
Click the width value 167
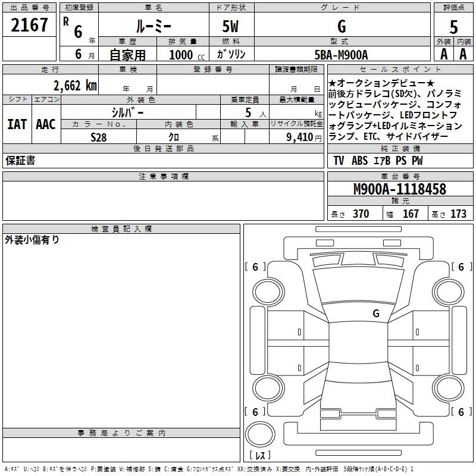click(x=411, y=214)
